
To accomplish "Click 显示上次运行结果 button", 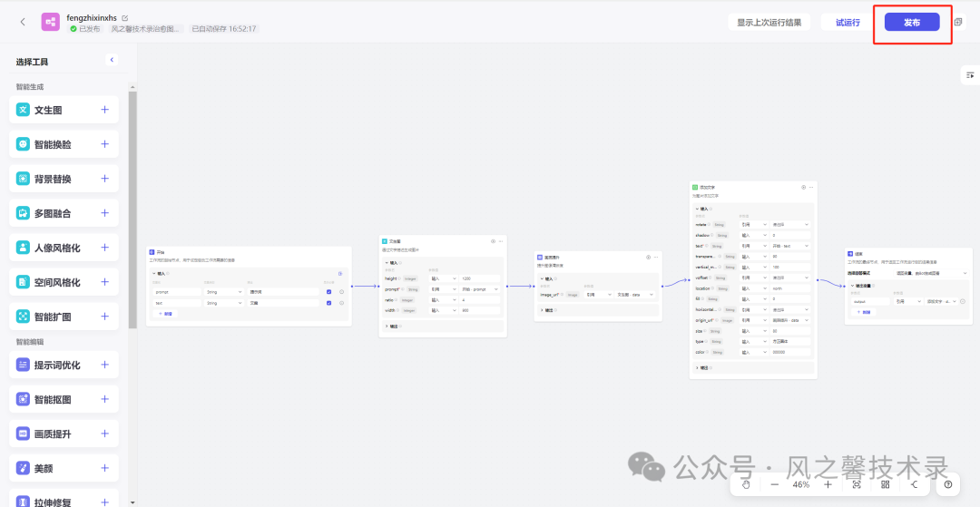I will coord(769,22).
